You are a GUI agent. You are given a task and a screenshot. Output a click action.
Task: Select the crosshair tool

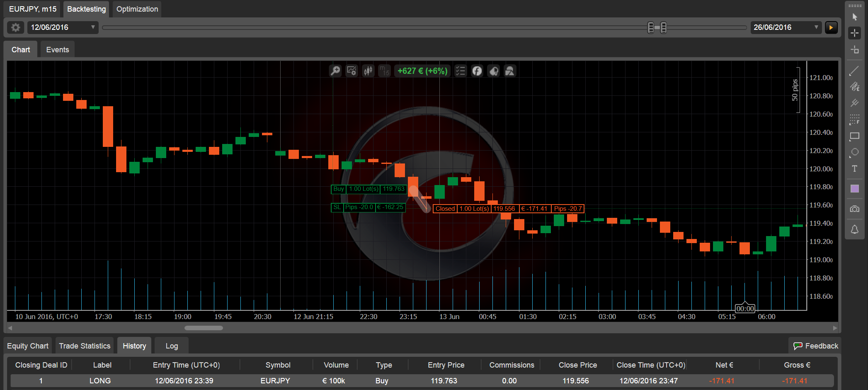click(x=855, y=33)
